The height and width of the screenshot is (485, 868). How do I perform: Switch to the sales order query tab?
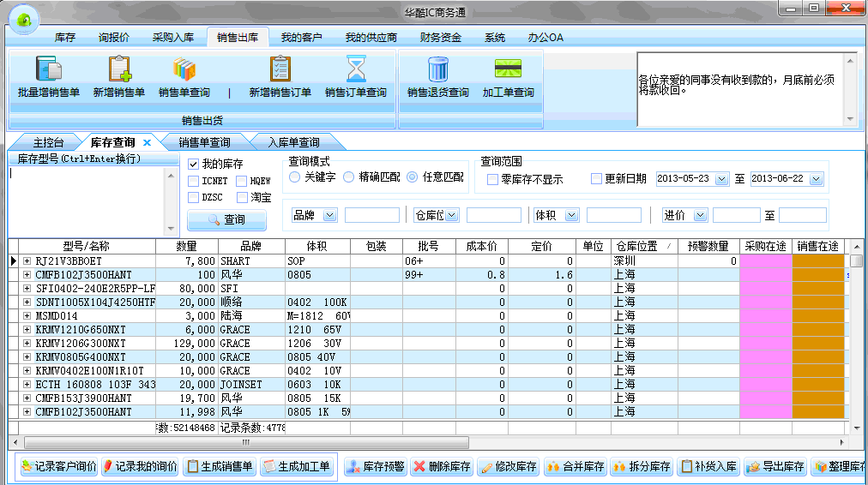204,143
